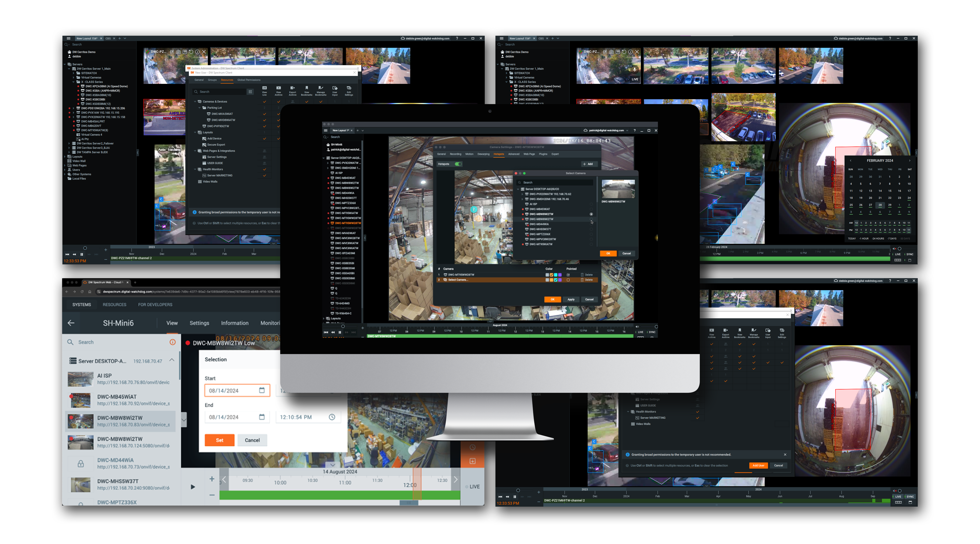This screenshot has height=544, width=980.
Task: Select radio button beside DWC-MB45WiAT in Select Camera
Action: pos(591,209)
